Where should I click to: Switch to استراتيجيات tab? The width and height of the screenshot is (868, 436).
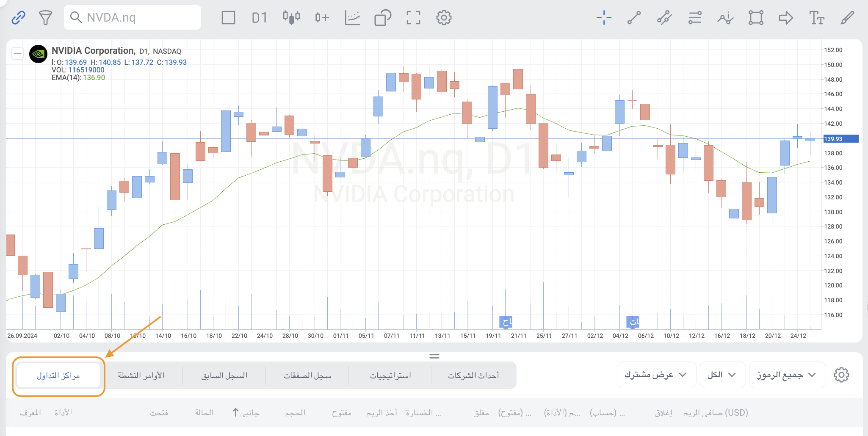390,375
